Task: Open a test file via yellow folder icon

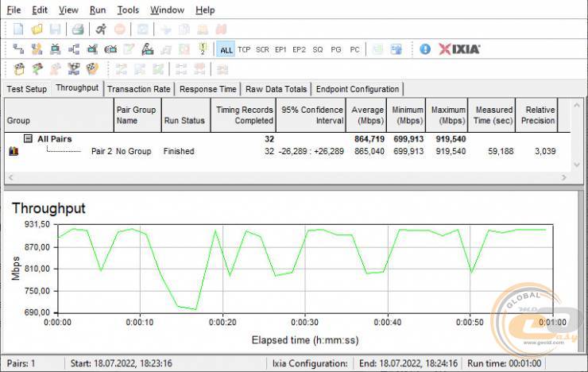Action: [37, 29]
